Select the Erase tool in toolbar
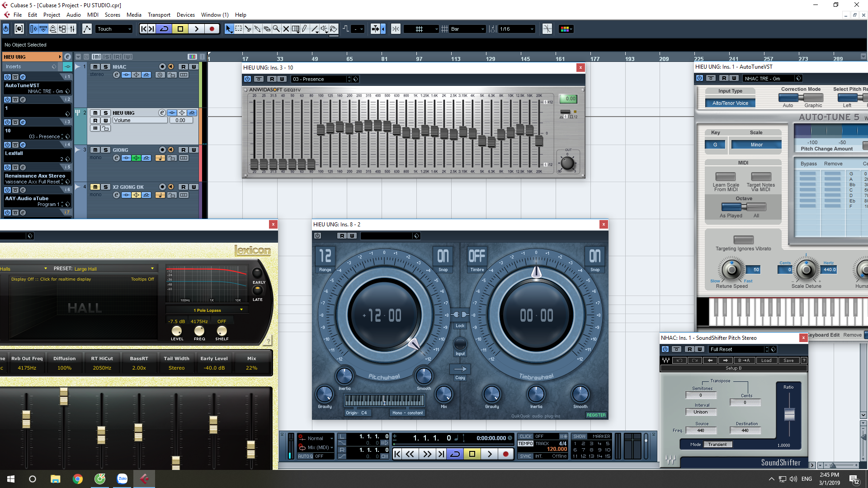The width and height of the screenshot is (868, 488). (267, 29)
